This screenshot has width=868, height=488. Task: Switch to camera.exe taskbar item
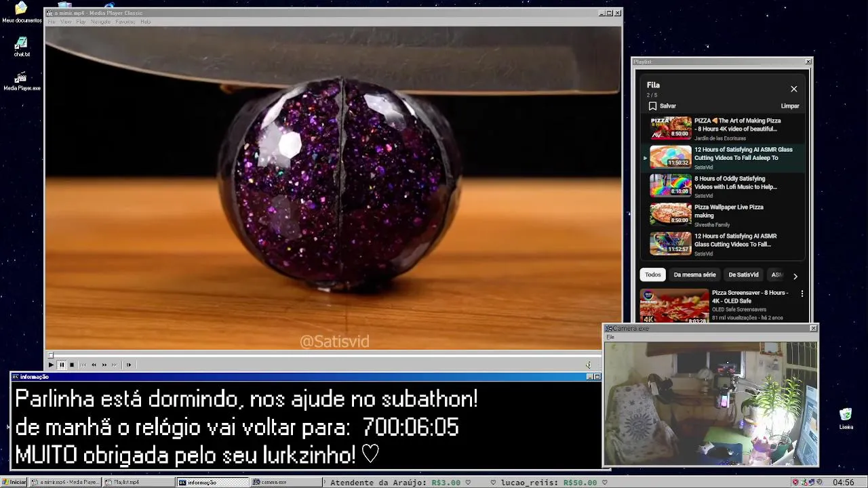285,482
